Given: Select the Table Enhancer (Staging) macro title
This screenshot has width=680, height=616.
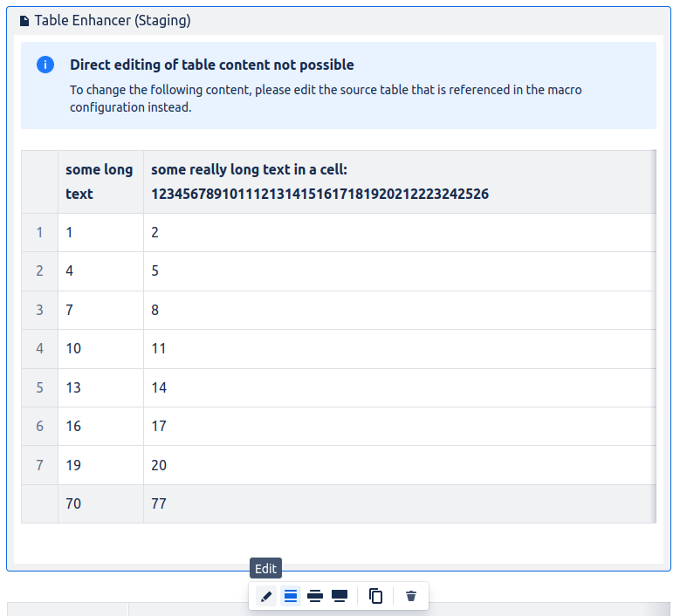Looking at the screenshot, I should pyautogui.click(x=113, y=20).
